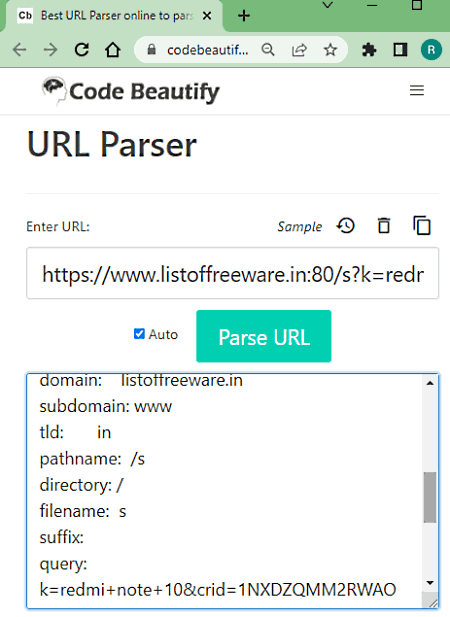Open the profile avatar 'R'
The height and width of the screenshot is (617, 450).
[431, 50]
